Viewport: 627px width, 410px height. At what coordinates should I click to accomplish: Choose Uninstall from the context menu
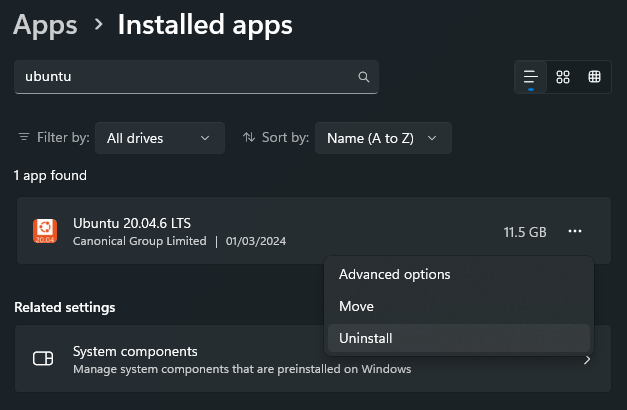(366, 338)
